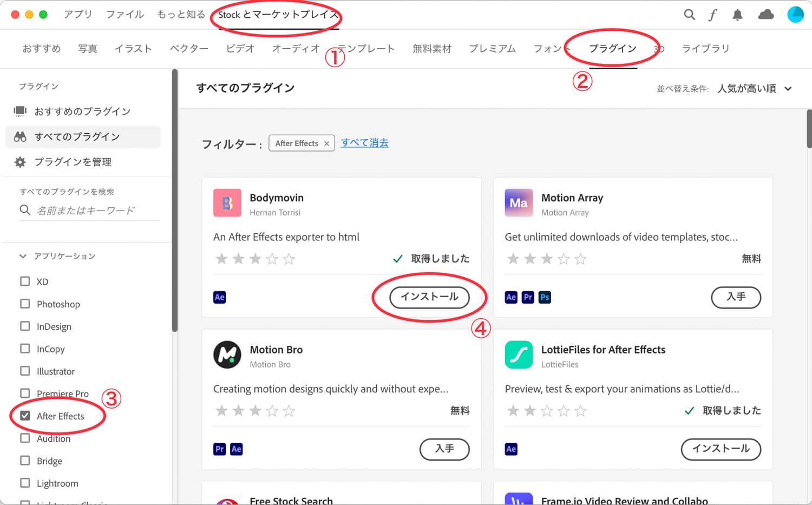Open notifications bell icon

pos(737,15)
